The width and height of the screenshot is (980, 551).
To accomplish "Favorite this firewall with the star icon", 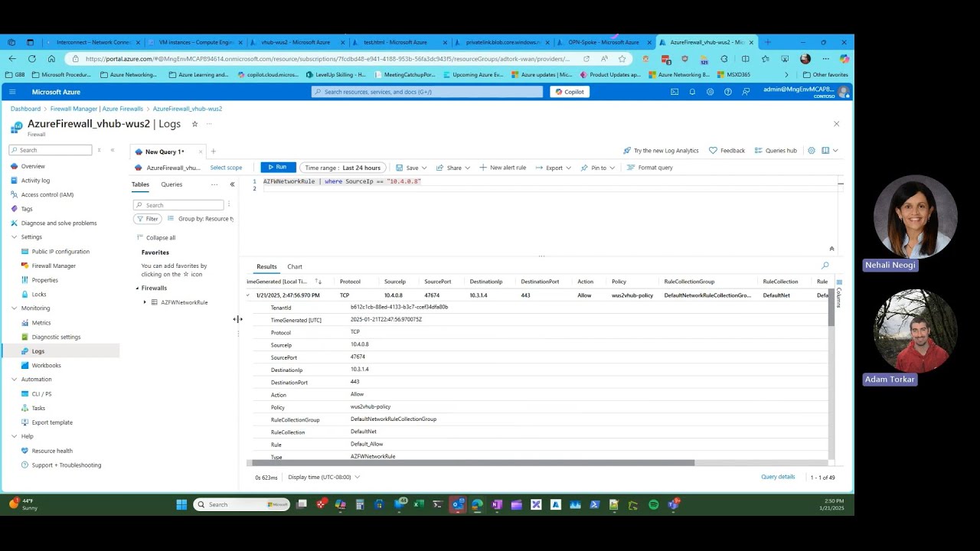I will point(194,124).
